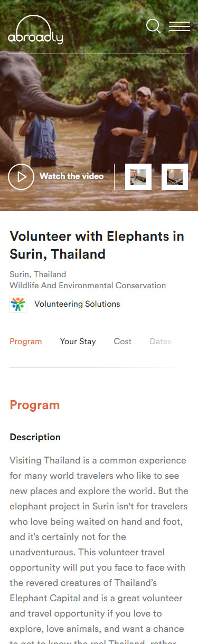Switch to the Your Stay tab
Image resolution: width=198 pixels, height=644 pixels.
(78, 342)
